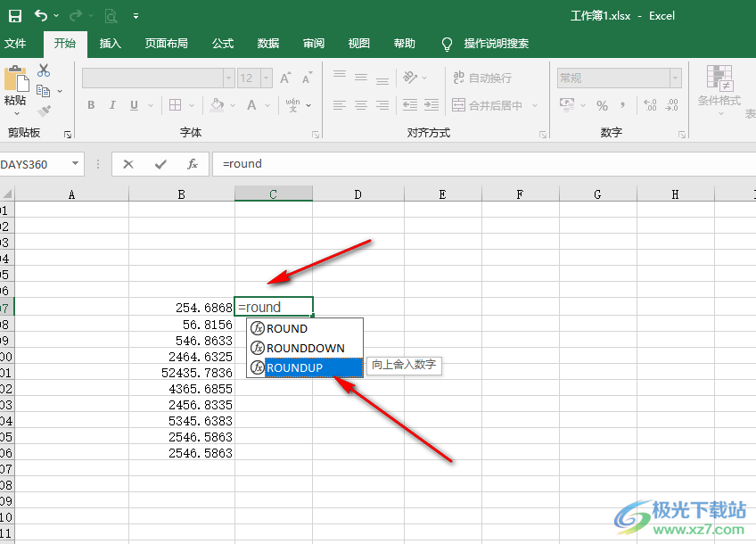
Task: Click the Decrease Decimal icon
Action: 671,105
